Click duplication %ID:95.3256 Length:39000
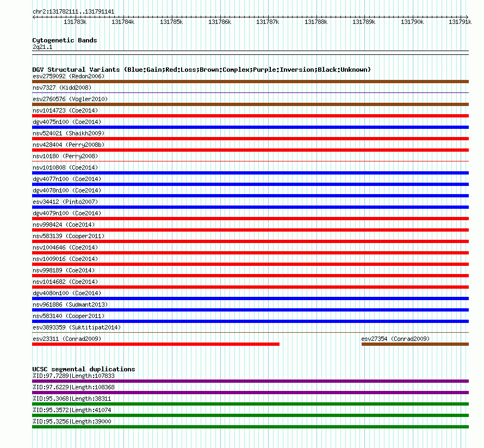Viewport: 484px width, 448px height. pos(72,421)
